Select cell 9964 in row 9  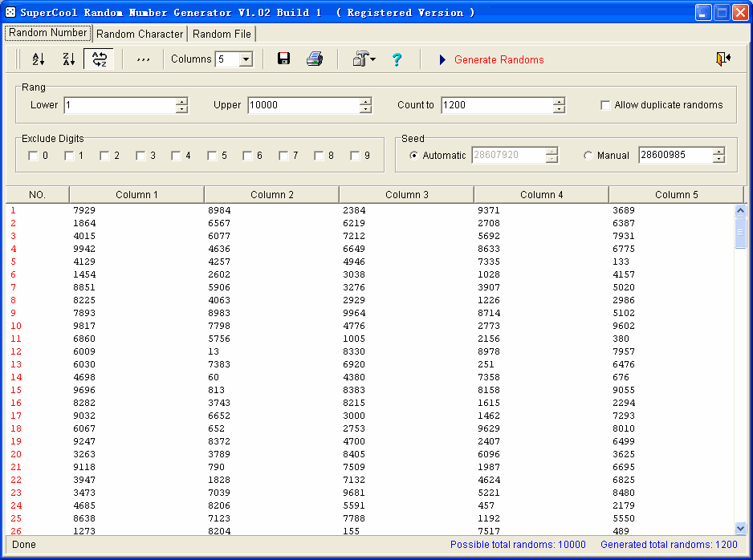354,313
